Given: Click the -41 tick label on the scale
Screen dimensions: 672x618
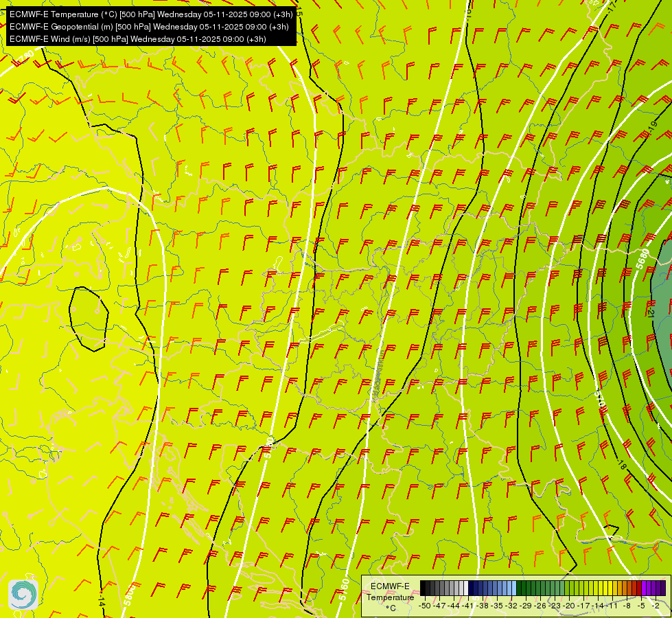Looking at the screenshot, I should 467,606.
